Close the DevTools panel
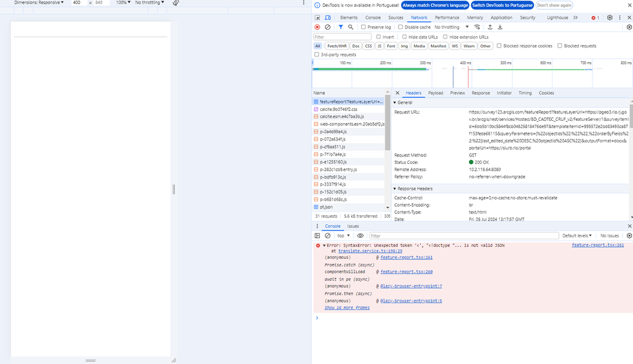The width and height of the screenshot is (633, 364). tap(629, 18)
